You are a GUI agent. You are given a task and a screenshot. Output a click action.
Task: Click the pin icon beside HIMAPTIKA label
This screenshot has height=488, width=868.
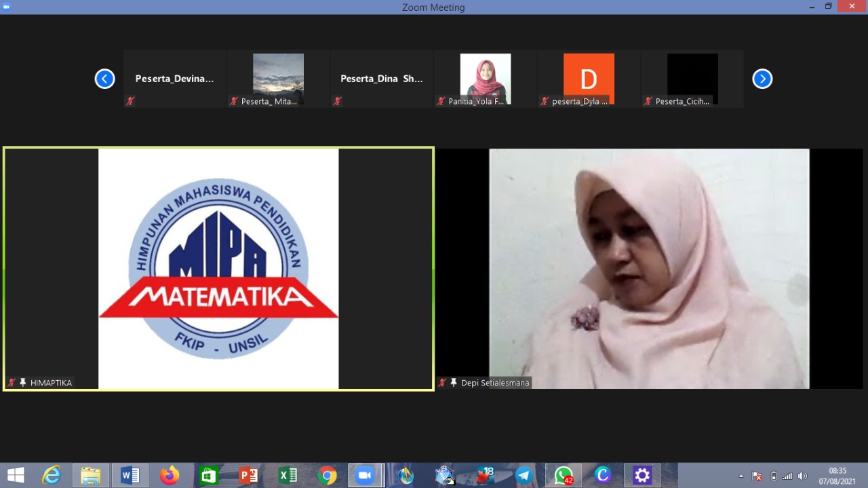(22, 383)
